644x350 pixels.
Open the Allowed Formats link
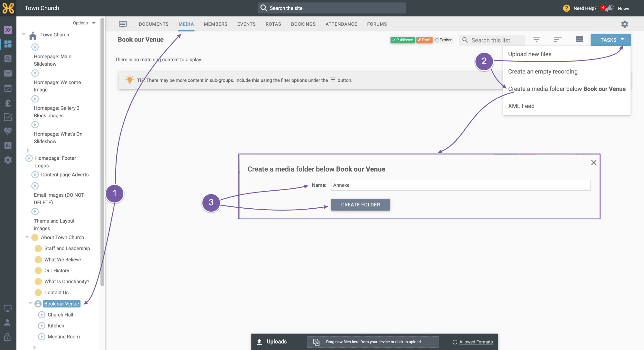[476, 342]
